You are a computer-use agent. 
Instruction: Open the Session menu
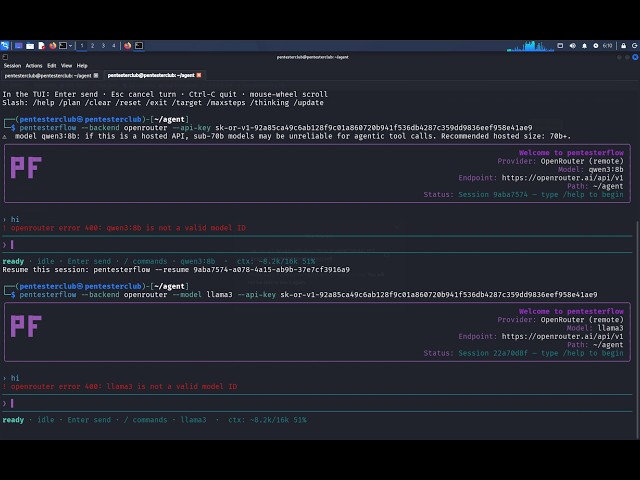(x=12, y=66)
